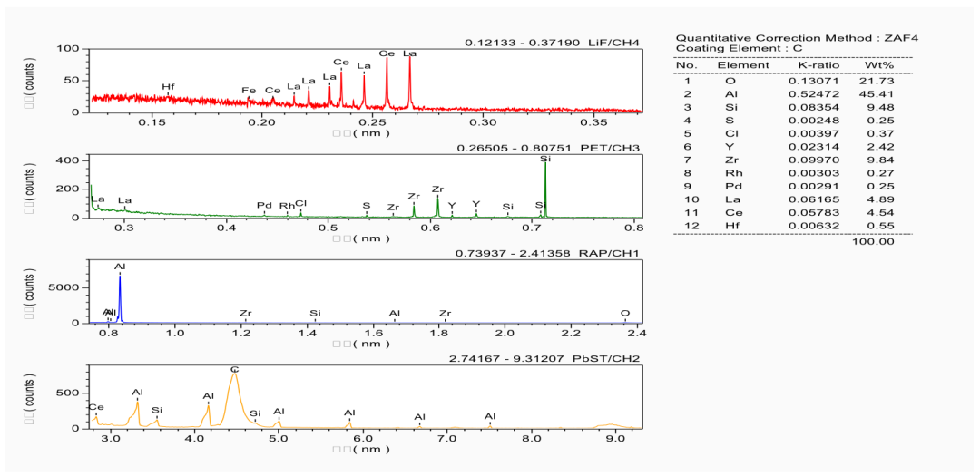Click the Cl peak label in PET spectrum
Viewport: 980px width, 476px height.
tap(300, 204)
